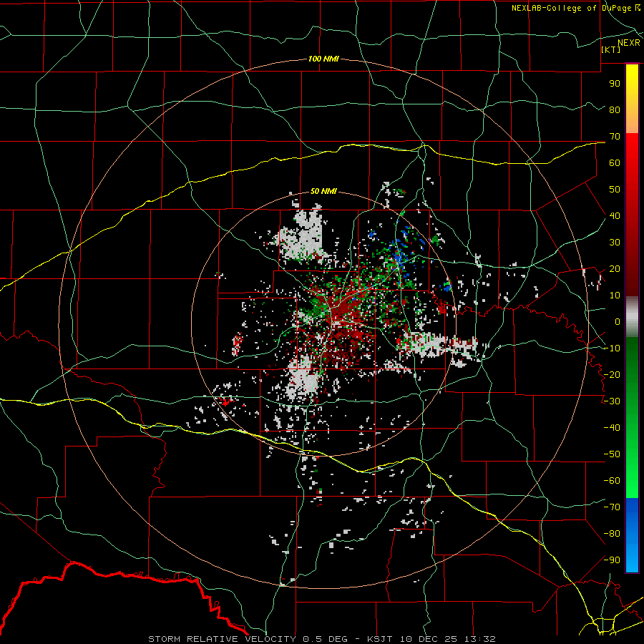Click the -40 value on the velocity scale
The width and height of the screenshot is (644, 644).
[612, 428]
